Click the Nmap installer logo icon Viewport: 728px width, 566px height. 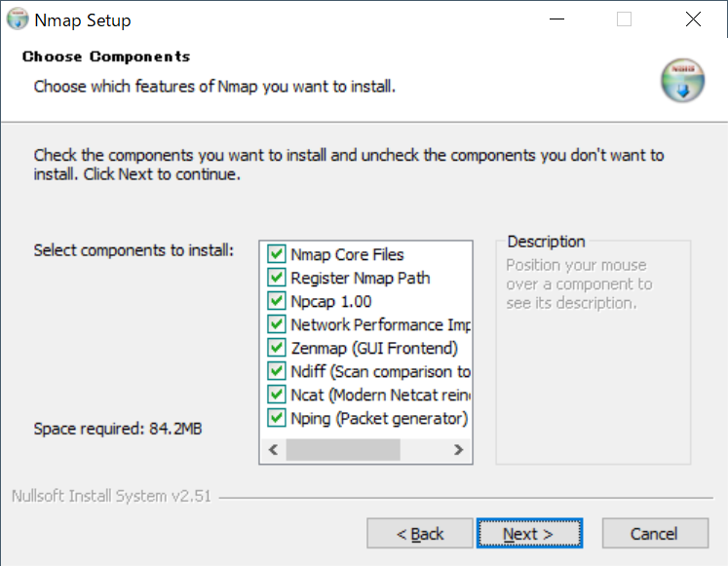pyautogui.click(x=681, y=80)
